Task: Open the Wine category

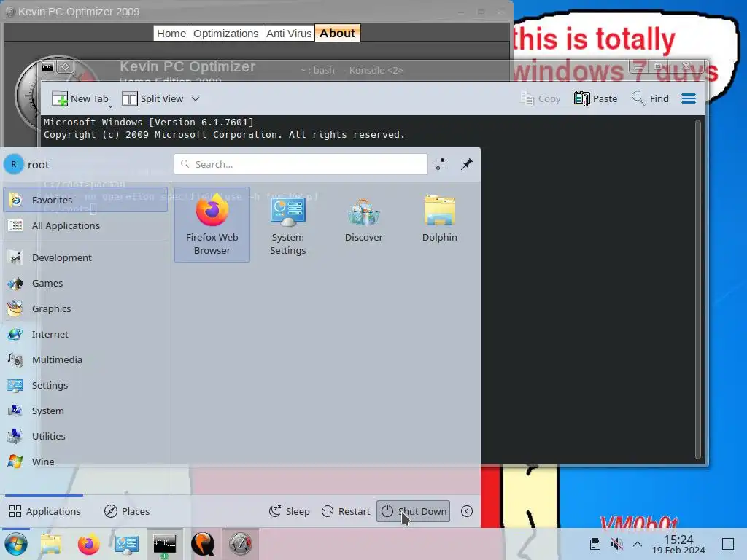Action: point(86,462)
